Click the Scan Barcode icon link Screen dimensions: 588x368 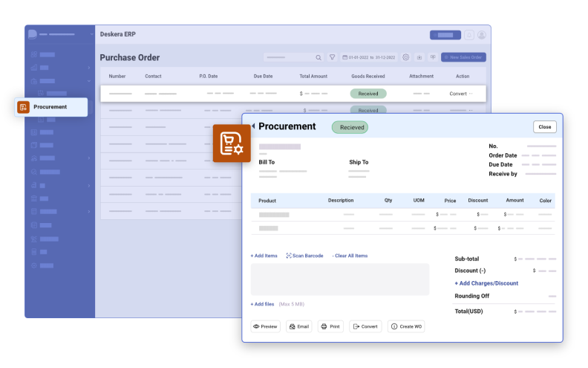click(304, 256)
